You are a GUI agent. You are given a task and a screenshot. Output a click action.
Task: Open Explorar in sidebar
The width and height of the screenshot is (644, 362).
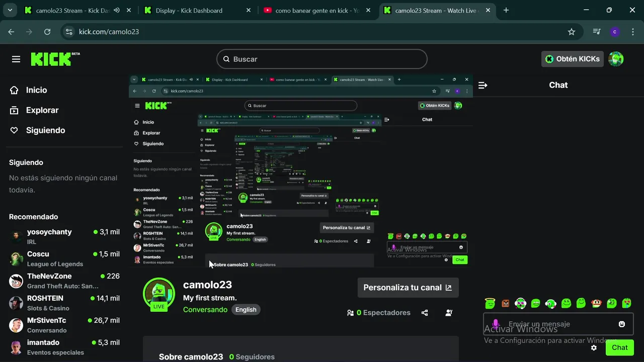34,110
